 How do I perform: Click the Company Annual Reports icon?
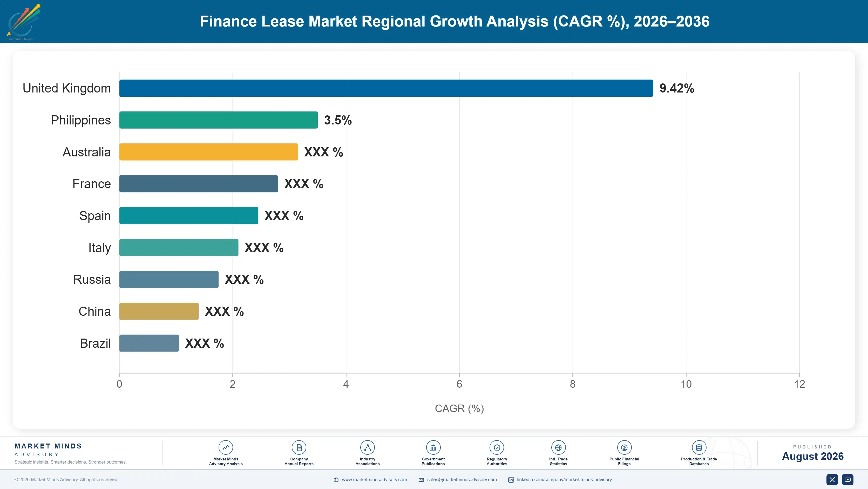[299, 447]
